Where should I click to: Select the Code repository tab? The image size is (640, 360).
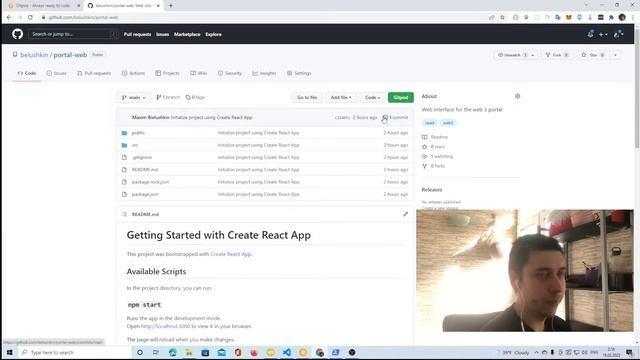[x=27, y=73]
